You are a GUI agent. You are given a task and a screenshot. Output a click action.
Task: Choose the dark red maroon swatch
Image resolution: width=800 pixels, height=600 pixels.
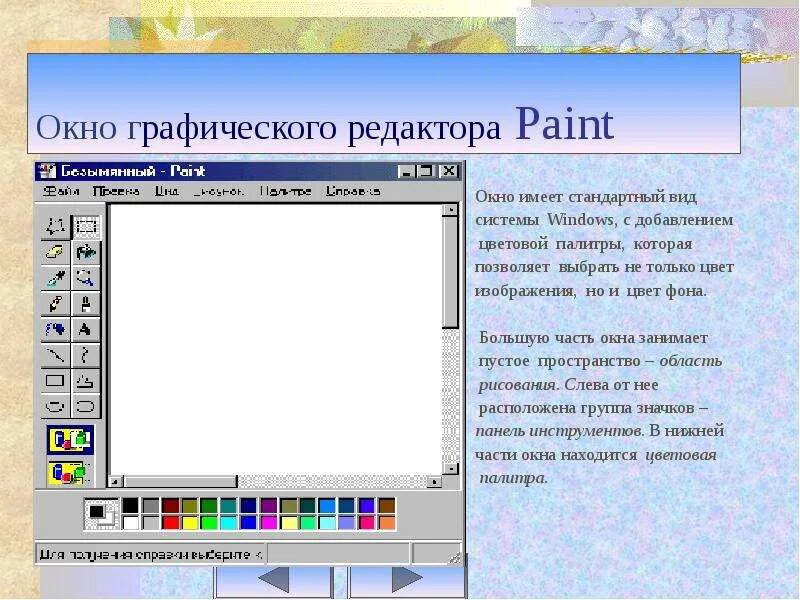[x=170, y=506]
